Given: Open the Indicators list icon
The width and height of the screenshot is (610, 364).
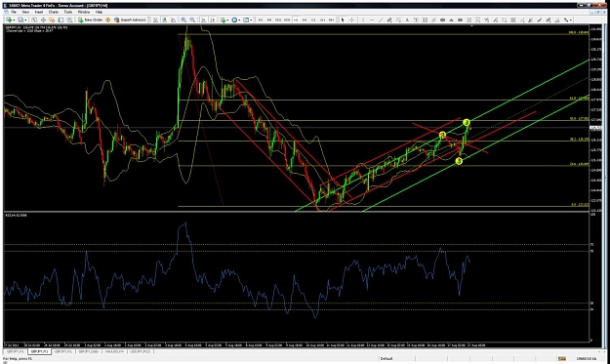Looking at the screenshot, I should 223,20.
